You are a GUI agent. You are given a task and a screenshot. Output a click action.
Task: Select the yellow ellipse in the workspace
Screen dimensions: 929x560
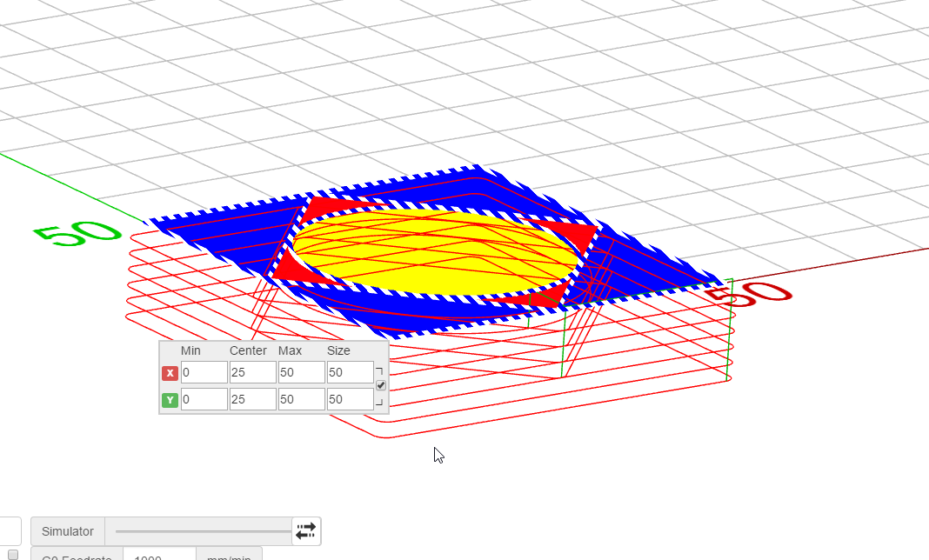pos(436,252)
